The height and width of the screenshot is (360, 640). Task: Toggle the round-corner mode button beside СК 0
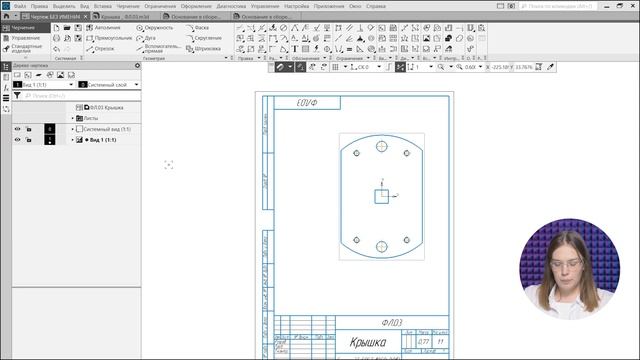point(388,67)
